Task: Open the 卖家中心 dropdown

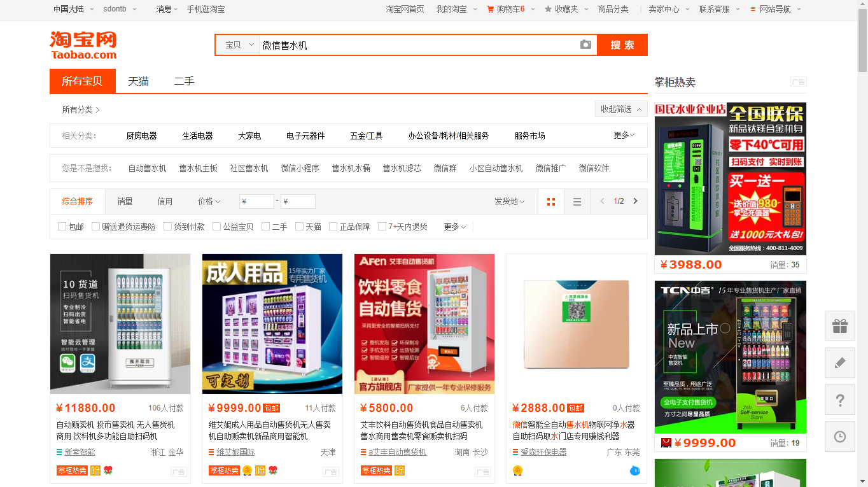Action: click(x=668, y=9)
